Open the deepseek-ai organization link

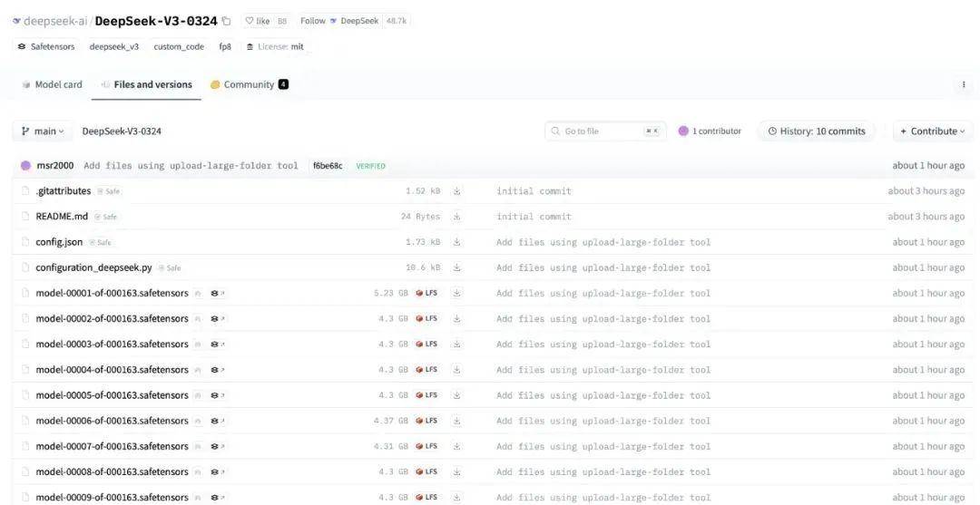(x=55, y=21)
